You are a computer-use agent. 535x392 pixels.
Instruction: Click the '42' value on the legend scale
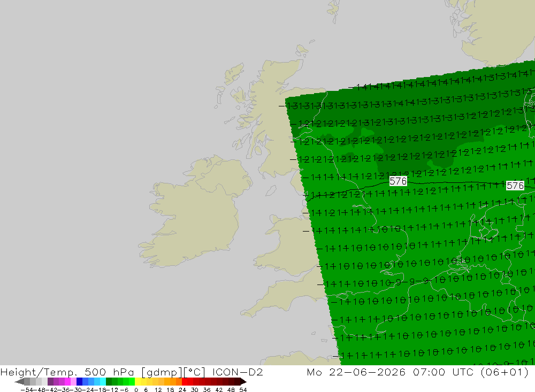pyautogui.click(x=219, y=390)
